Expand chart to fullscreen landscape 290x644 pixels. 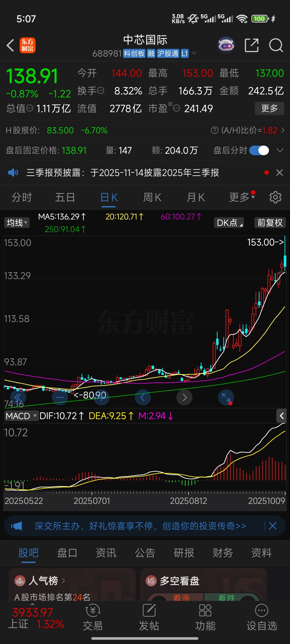pos(226,397)
